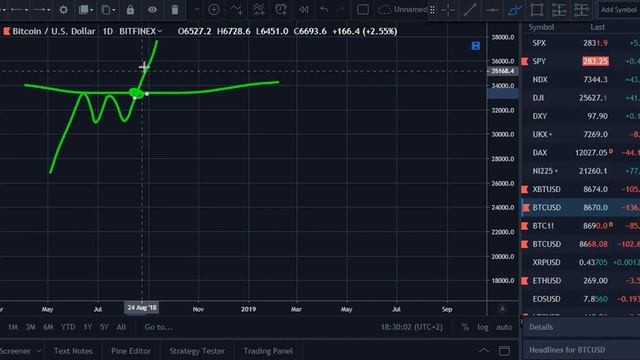Viewport: 640px width, 360px height.
Task: Open Compare symbol plus-circle icon
Action: (x=214, y=9)
